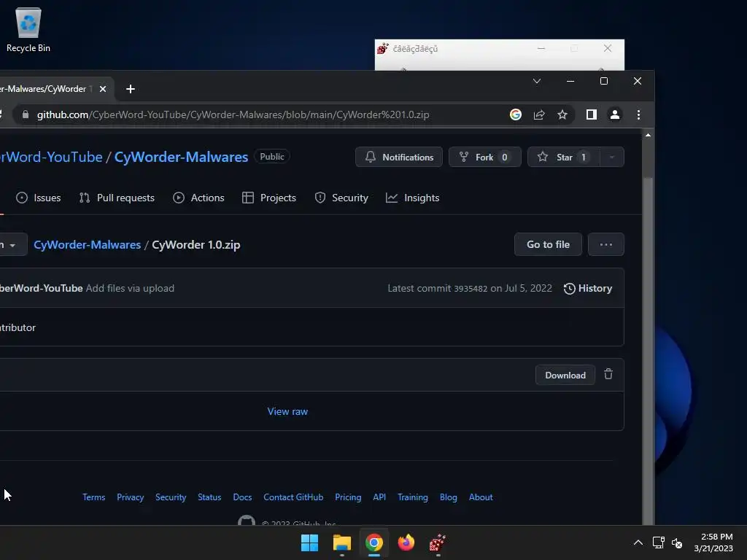Screen dimensions: 747x560
Task: Open the Privacy footer link
Action: 130,497
